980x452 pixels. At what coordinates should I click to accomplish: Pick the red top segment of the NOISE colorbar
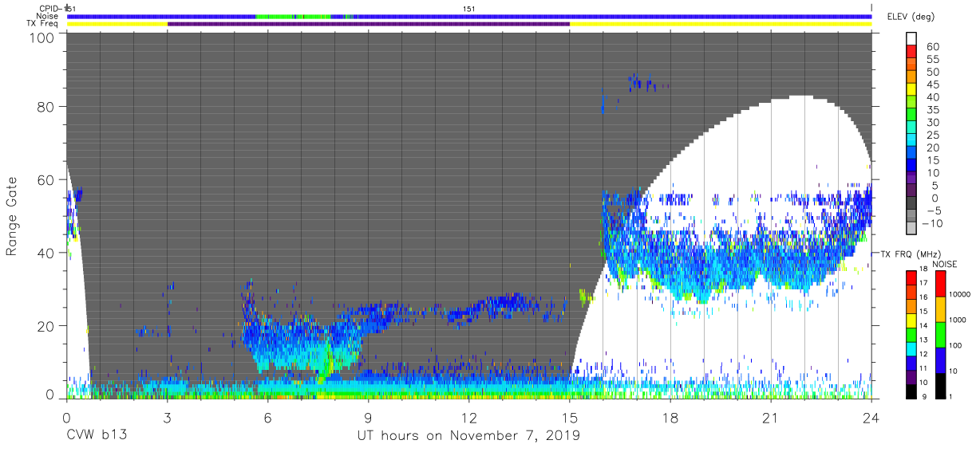(939, 284)
